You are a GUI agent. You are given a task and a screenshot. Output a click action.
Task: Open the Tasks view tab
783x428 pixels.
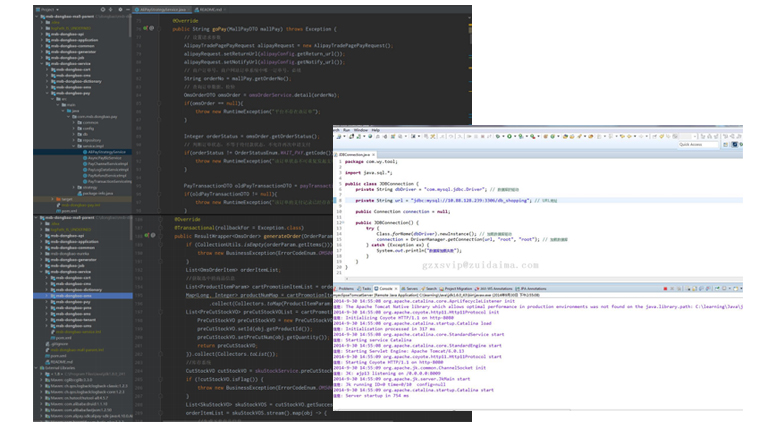(x=365, y=289)
